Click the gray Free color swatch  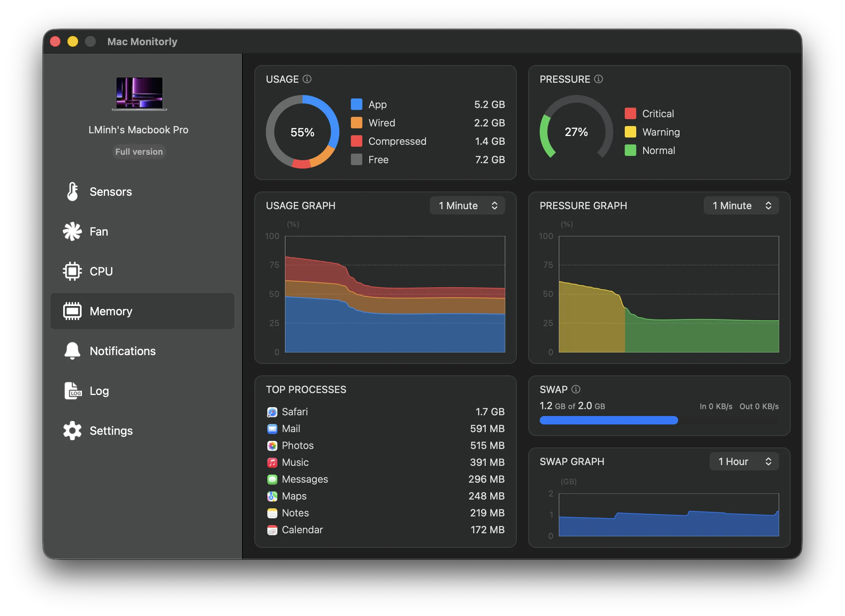point(357,159)
